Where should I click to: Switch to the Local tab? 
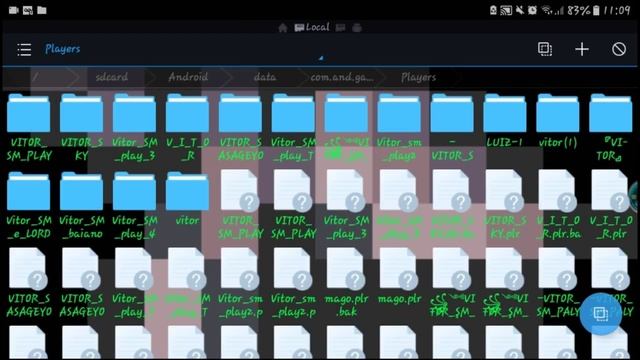[x=312, y=27]
